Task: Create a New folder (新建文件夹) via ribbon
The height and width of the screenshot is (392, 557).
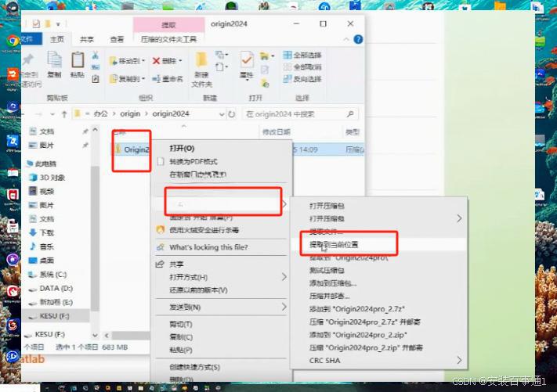Action: click(201, 69)
